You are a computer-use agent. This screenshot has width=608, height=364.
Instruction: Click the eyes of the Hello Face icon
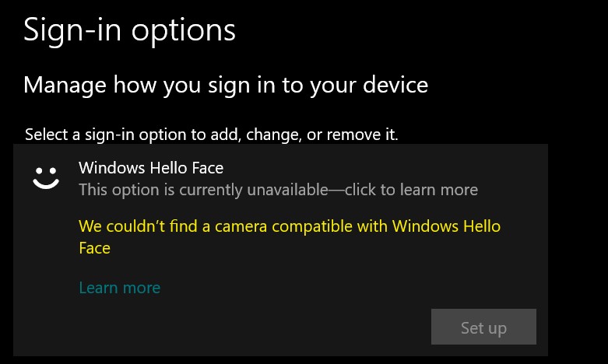(x=46, y=170)
